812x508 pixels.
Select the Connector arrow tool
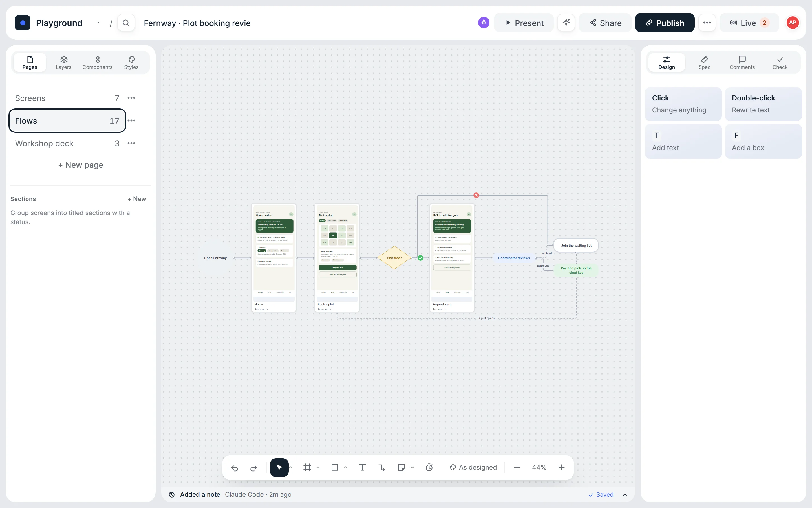point(381,468)
